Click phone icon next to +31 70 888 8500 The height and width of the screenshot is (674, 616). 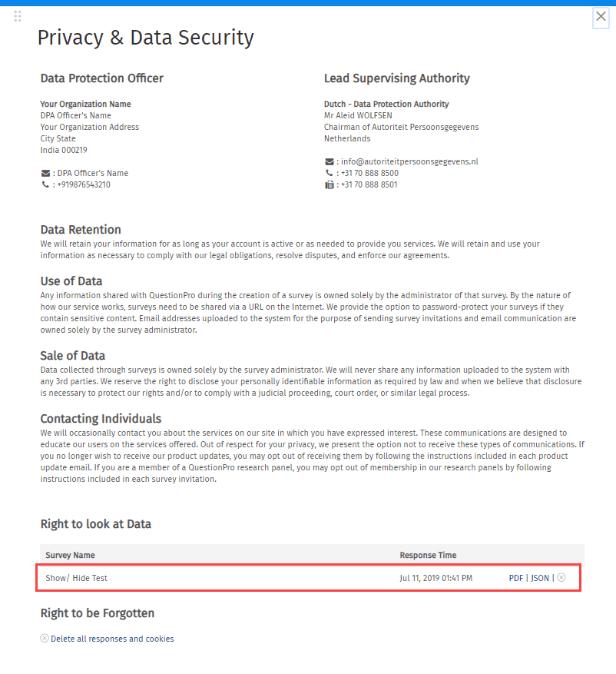pyautogui.click(x=330, y=174)
